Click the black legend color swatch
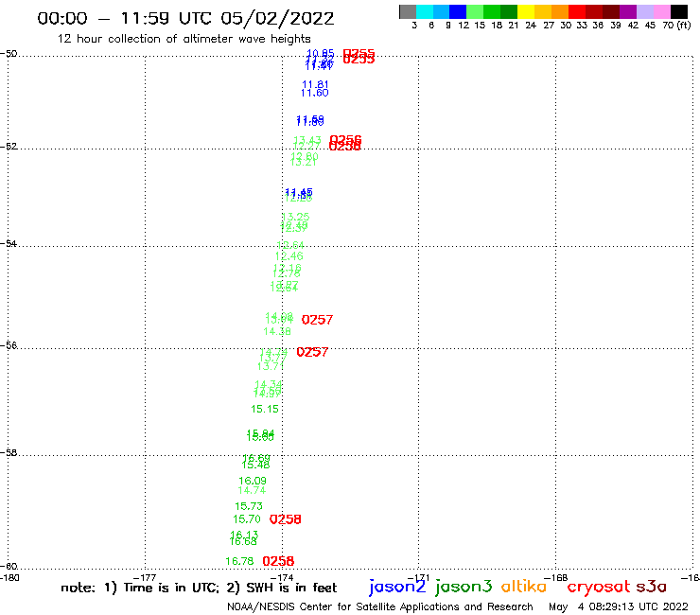 point(678,11)
